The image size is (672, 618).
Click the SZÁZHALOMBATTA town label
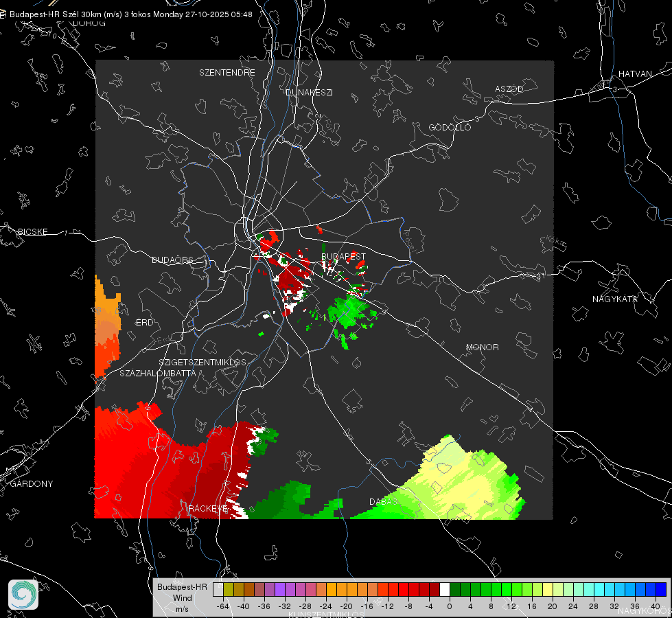(158, 373)
